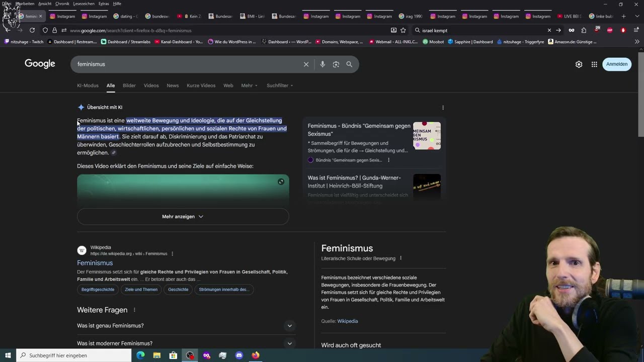Bookmark this page with the star icon
The height and width of the screenshot is (362, 644).
click(403, 30)
